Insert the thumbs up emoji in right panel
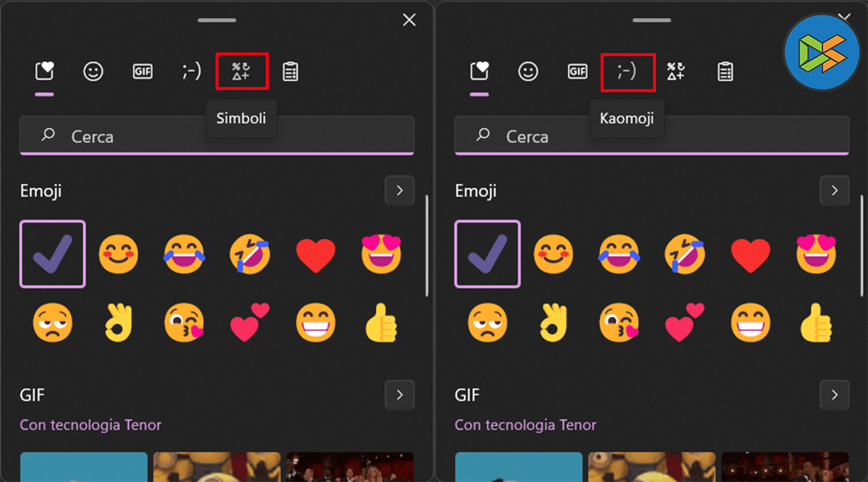Image resolution: width=868 pixels, height=482 pixels. (x=816, y=323)
